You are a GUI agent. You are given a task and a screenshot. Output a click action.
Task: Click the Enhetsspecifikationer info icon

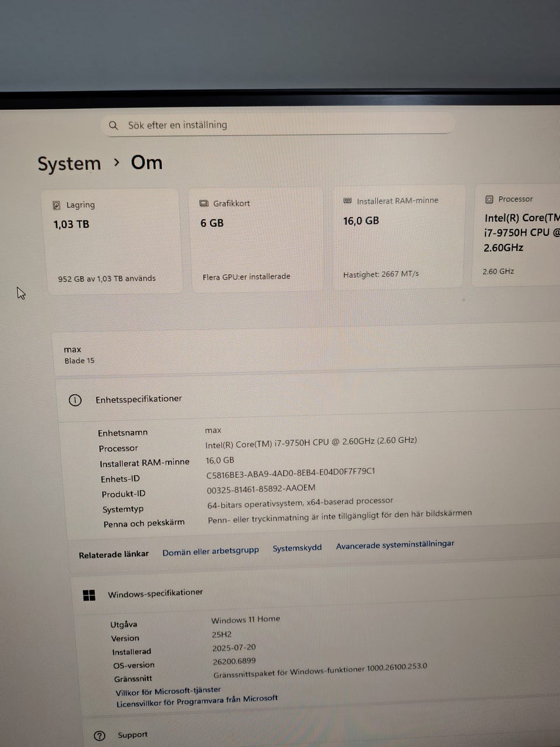click(x=75, y=400)
